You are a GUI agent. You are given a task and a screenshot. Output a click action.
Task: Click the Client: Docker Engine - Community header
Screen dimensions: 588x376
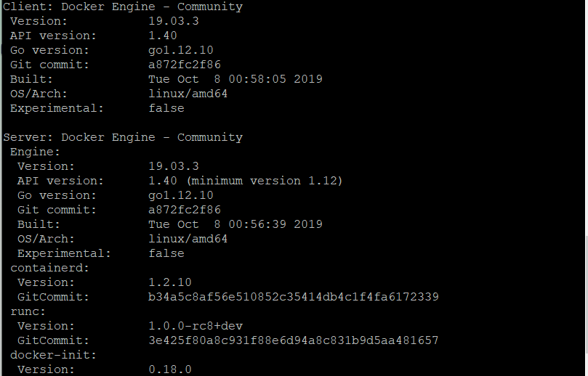123,7
